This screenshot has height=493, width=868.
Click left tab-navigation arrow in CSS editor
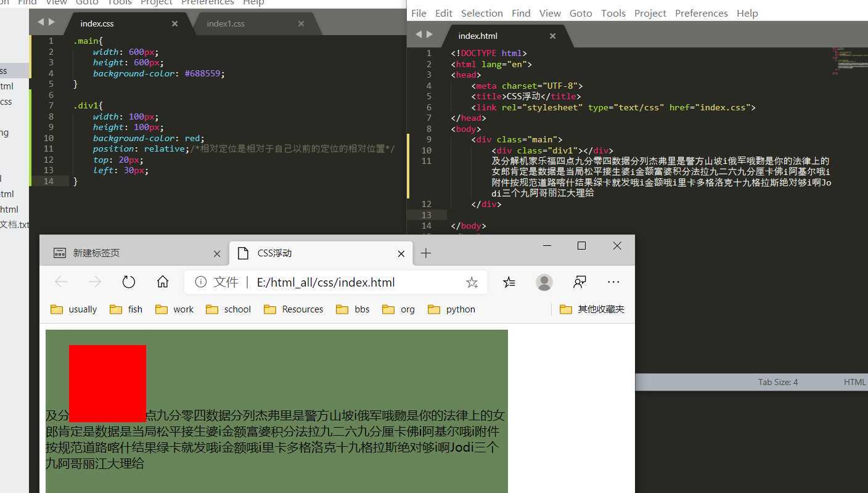(x=41, y=22)
